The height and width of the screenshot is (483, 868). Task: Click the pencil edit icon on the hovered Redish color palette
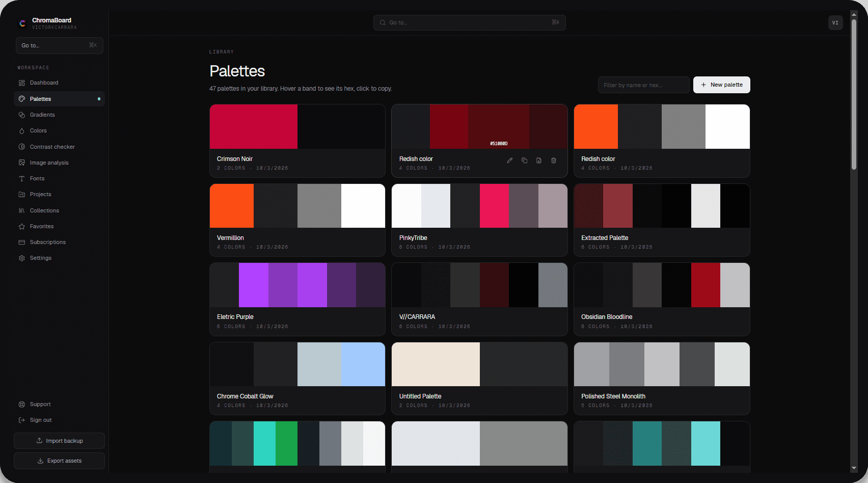pyautogui.click(x=509, y=160)
